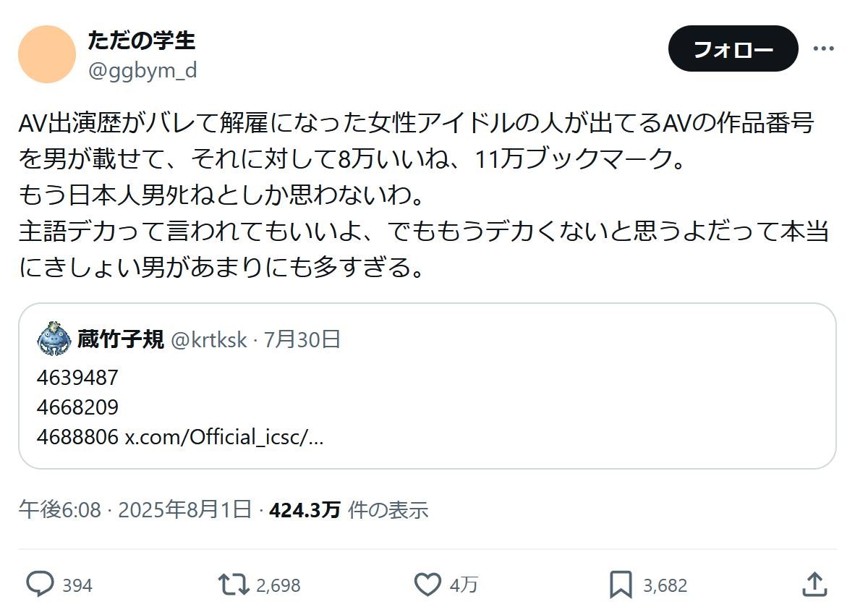
Task: Click the @ggbym_d handle
Action: 142,70
